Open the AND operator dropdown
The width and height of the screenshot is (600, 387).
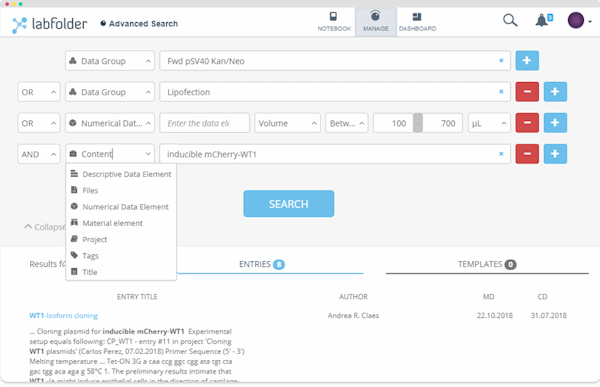[x=39, y=154]
